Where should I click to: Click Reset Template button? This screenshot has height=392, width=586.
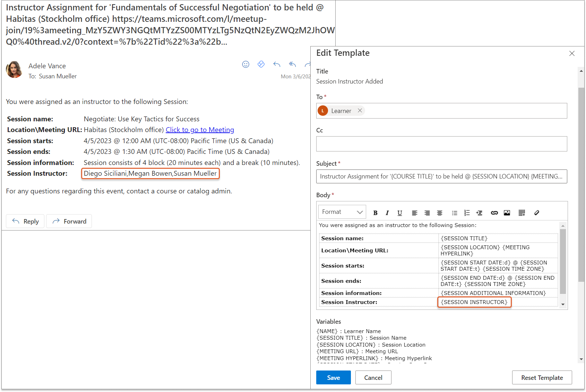(542, 377)
